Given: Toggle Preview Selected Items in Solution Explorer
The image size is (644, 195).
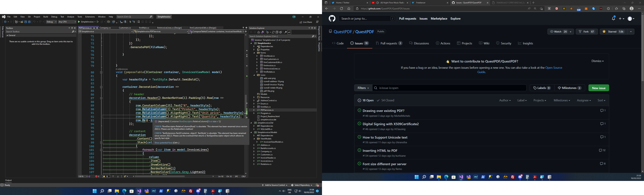Looking at the screenshot, I should point(289,32).
